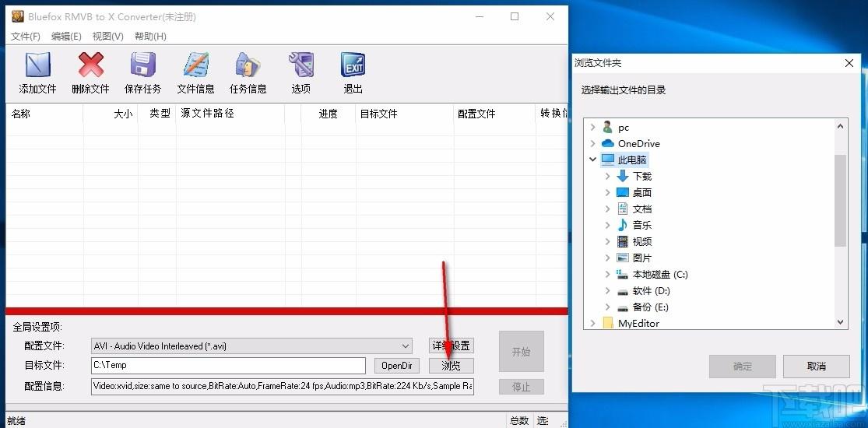Select the MyEditor folder icon
The image size is (868, 428).
click(608, 324)
